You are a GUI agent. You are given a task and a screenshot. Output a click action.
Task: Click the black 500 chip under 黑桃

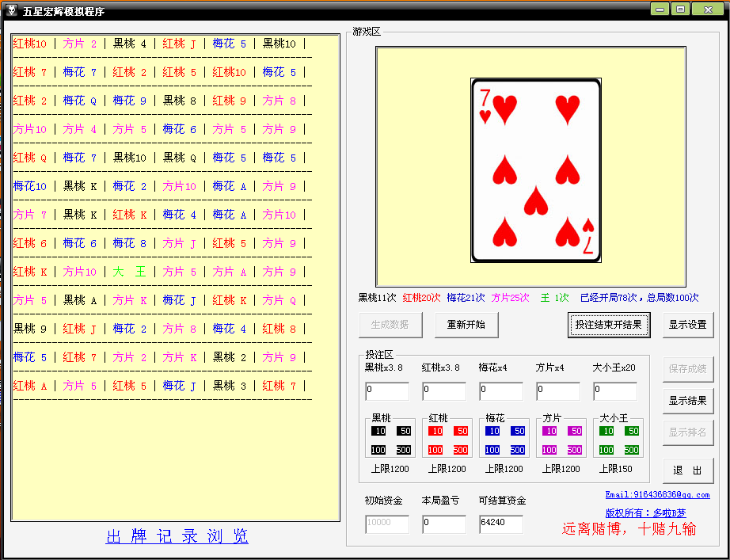tap(404, 450)
